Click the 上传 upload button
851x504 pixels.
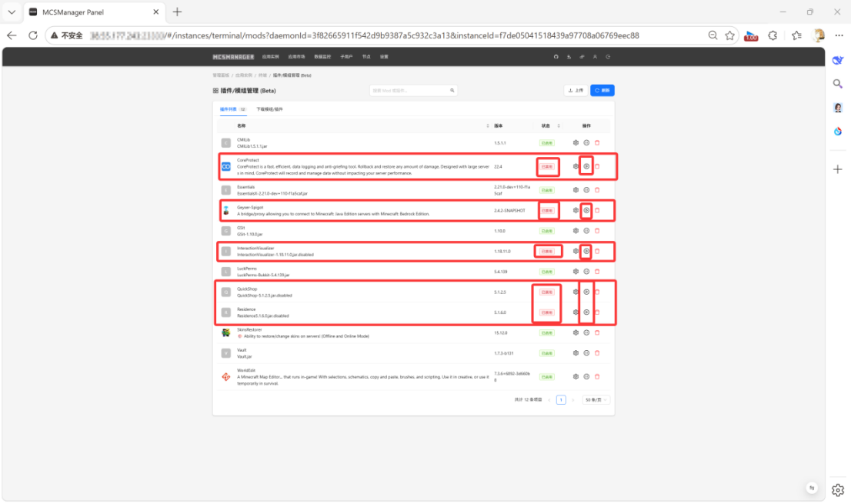click(576, 91)
